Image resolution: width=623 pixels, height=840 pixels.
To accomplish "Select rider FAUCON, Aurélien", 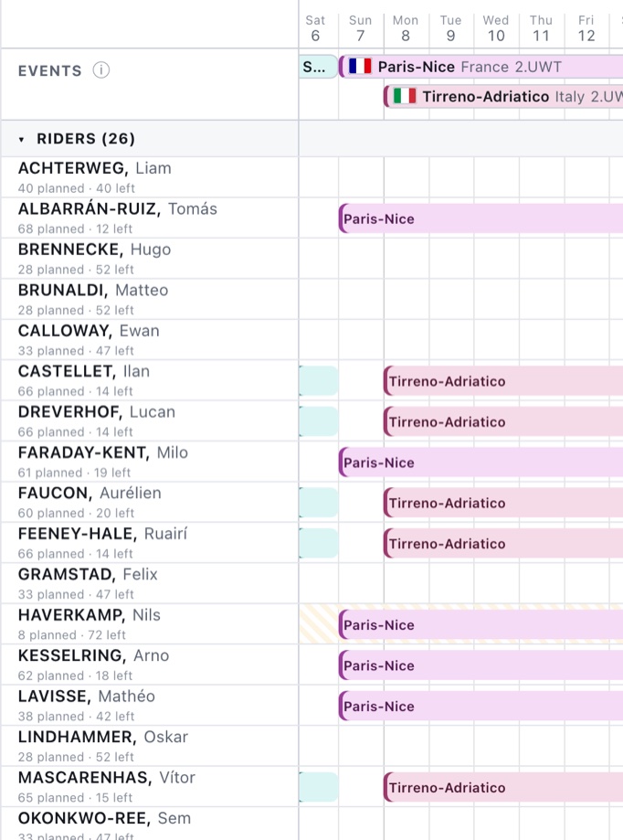I will tap(149, 503).
